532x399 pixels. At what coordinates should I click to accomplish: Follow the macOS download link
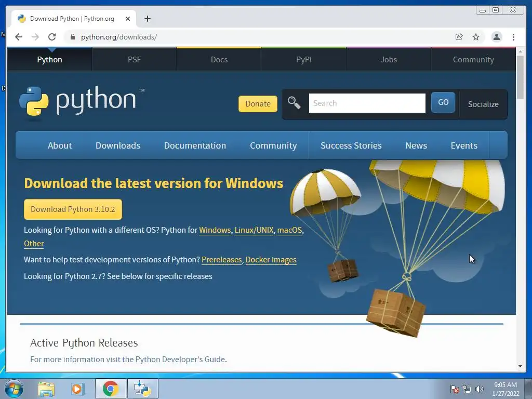[289, 230]
